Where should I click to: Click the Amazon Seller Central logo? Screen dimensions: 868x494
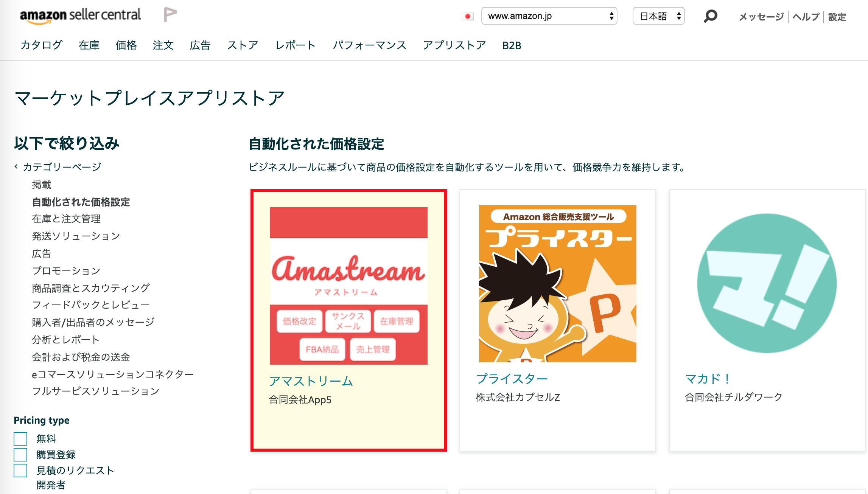pos(80,16)
